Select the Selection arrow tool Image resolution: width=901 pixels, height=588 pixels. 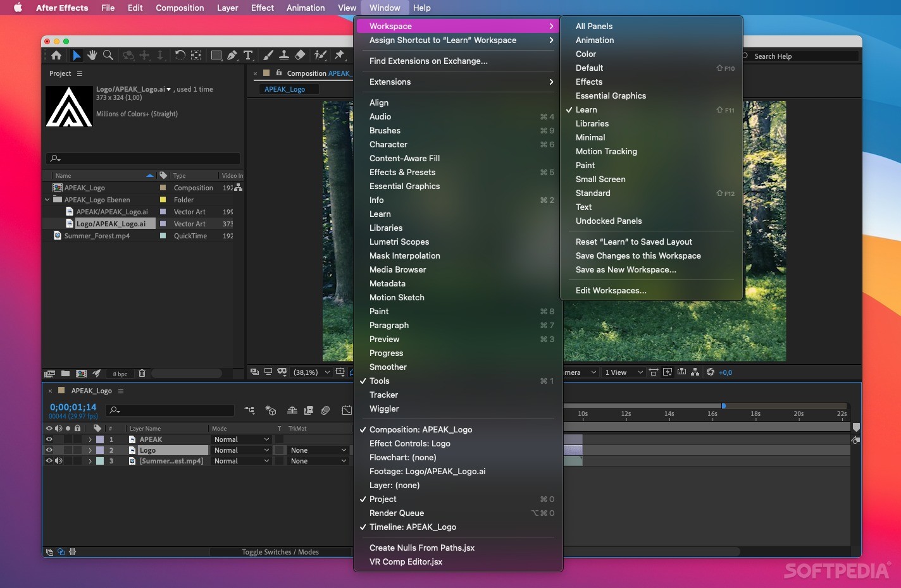tap(77, 56)
